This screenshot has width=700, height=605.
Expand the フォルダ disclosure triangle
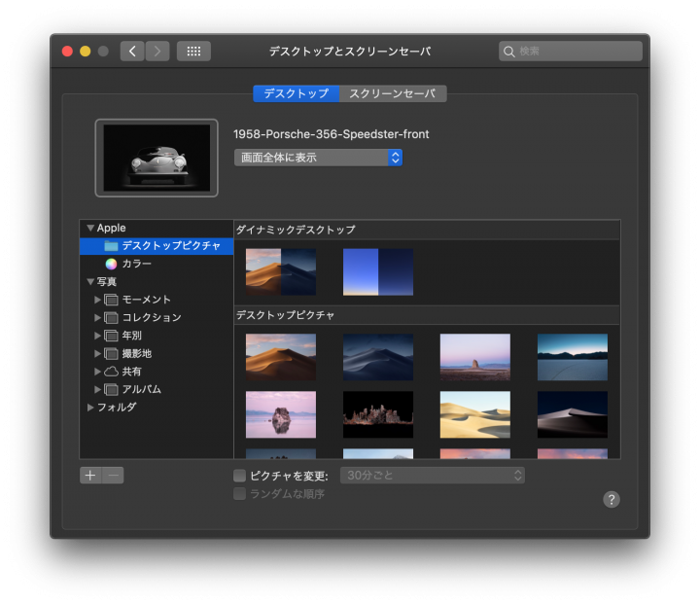pos(90,408)
